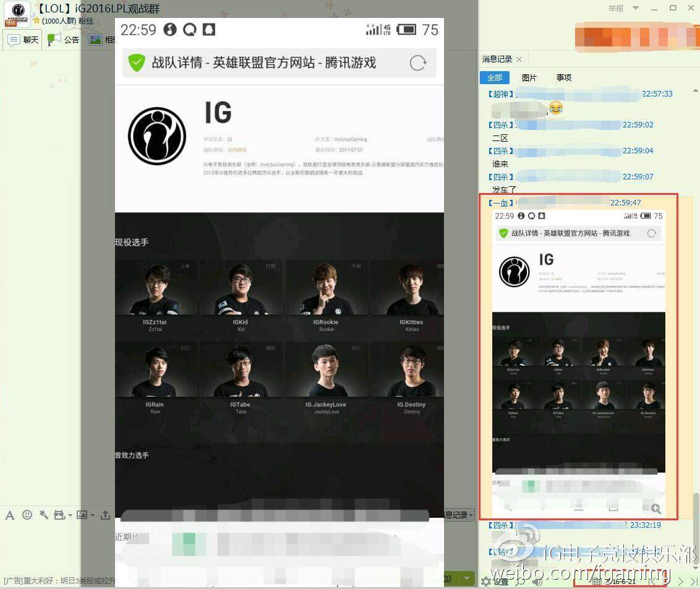Click the magnifier on the image thumbnail
700x589 pixels.
656,509
